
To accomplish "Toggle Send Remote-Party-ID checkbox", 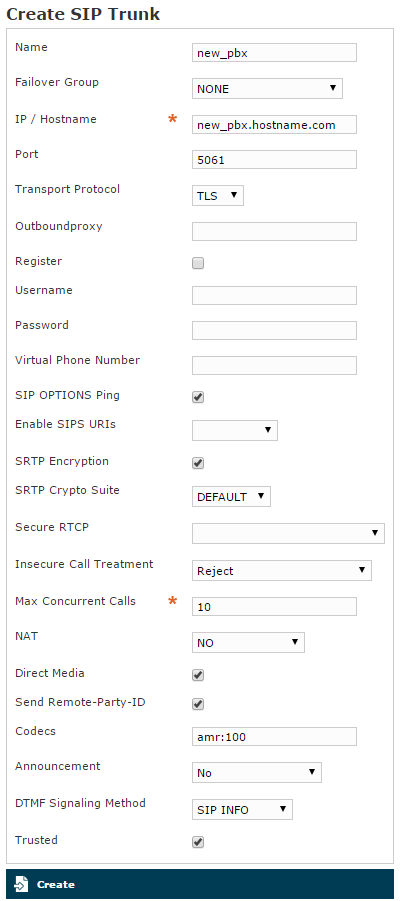I will click(198, 704).
